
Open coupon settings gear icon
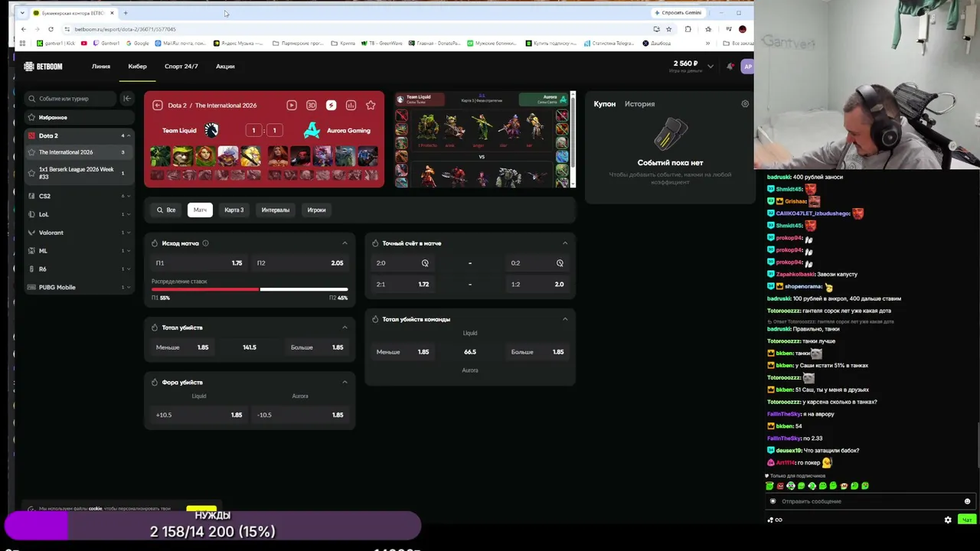pyautogui.click(x=745, y=103)
